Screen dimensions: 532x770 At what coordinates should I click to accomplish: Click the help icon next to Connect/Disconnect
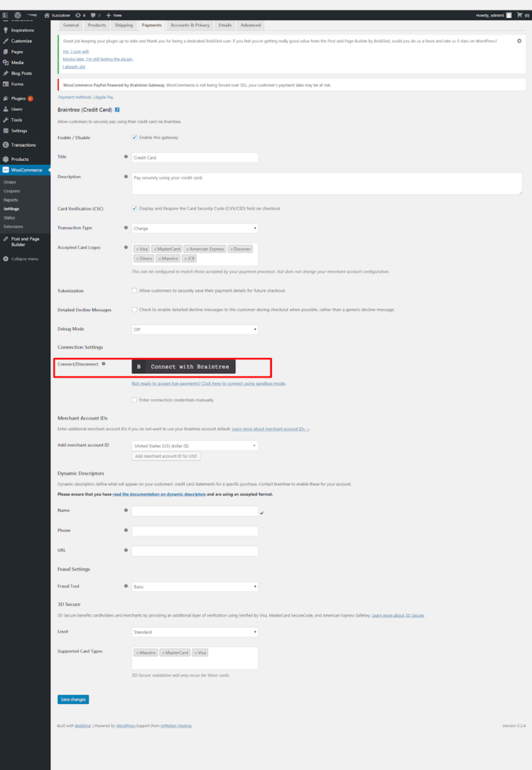(x=104, y=364)
